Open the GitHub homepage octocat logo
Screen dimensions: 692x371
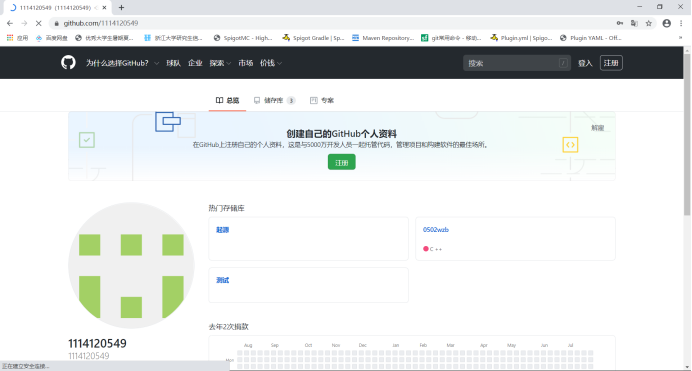point(68,63)
